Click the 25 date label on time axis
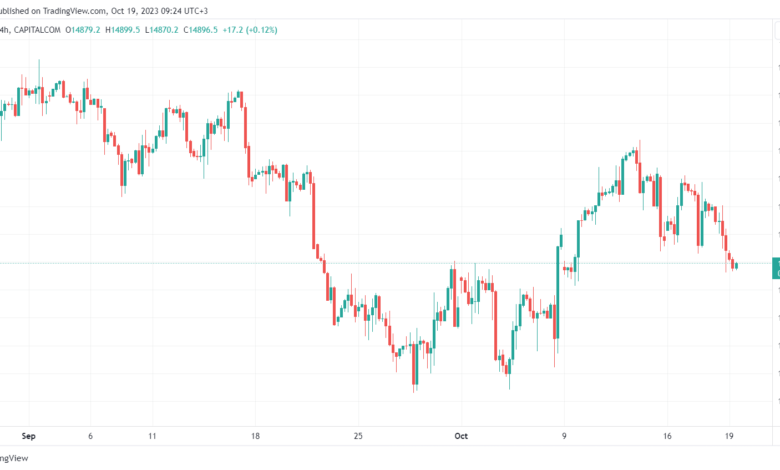 [358, 436]
